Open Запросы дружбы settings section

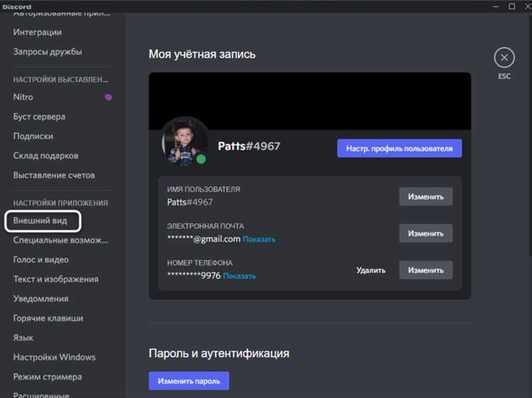click(48, 52)
